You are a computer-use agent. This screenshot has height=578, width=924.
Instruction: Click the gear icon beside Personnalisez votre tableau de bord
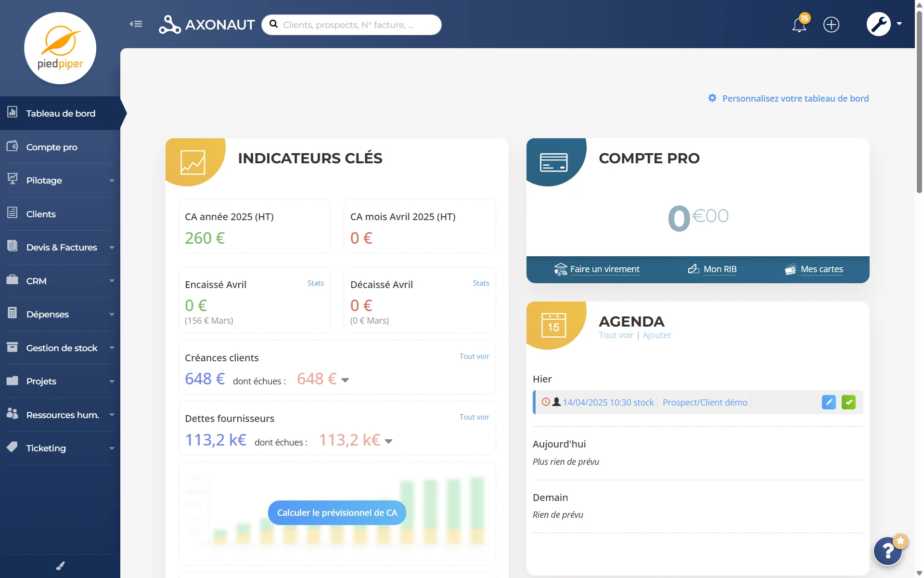(x=712, y=98)
